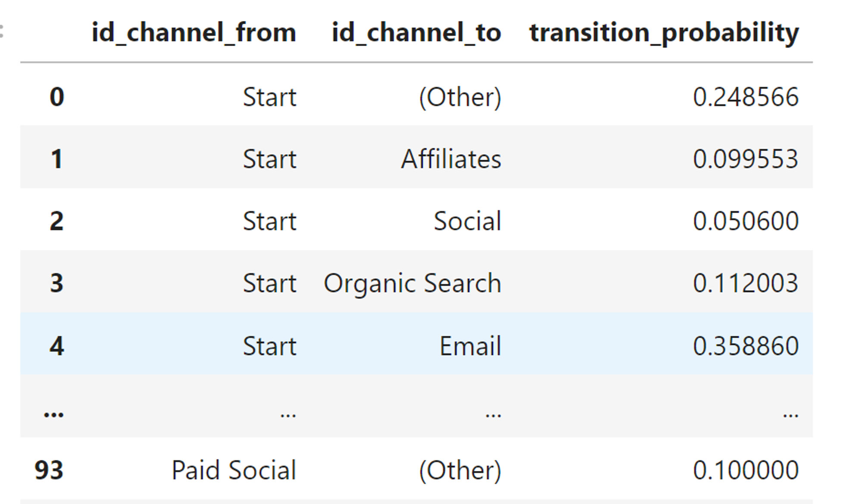Click the Social cell in row 2
The width and height of the screenshot is (862, 504).
click(x=467, y=221)
